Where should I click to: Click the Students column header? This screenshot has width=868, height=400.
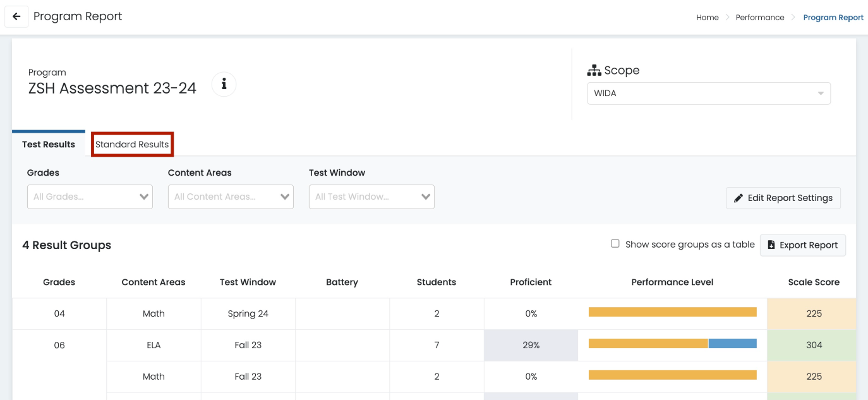pos(437,282)
